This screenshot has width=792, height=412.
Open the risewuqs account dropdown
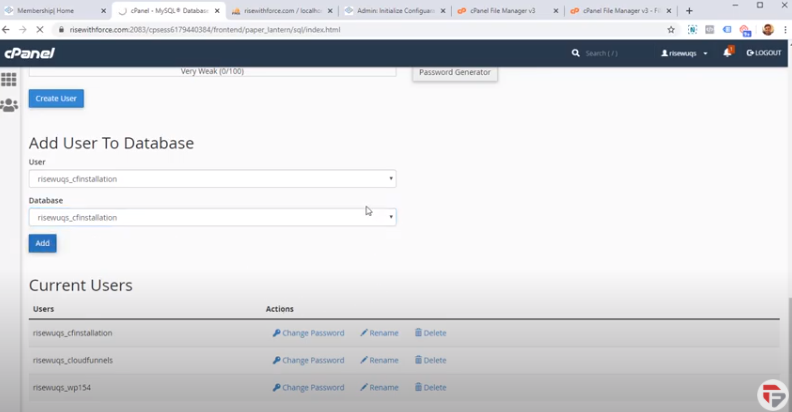click(685, 53)
